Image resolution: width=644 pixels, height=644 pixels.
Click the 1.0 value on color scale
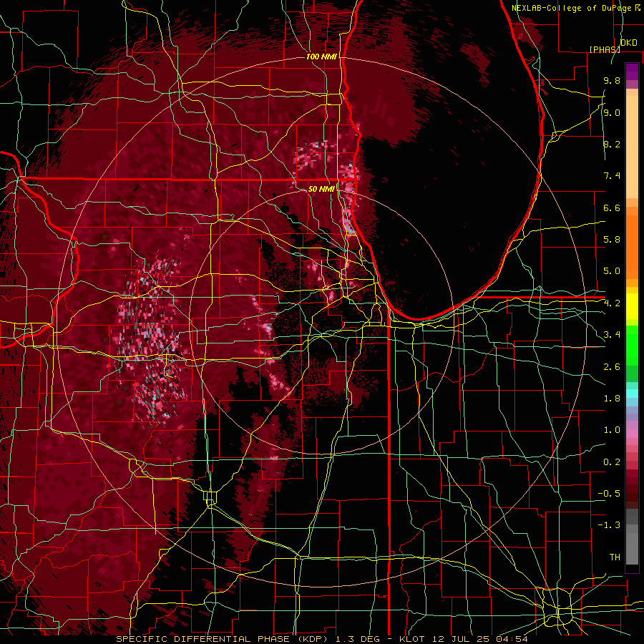coord(612,430)
